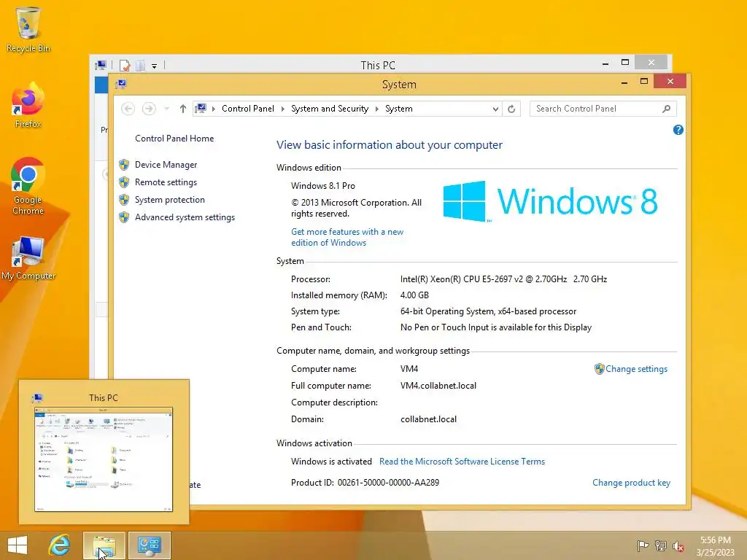This screenshot has width=747, height=560.
Task: Click the Change settings shield icon
Action: click(600, 369)
